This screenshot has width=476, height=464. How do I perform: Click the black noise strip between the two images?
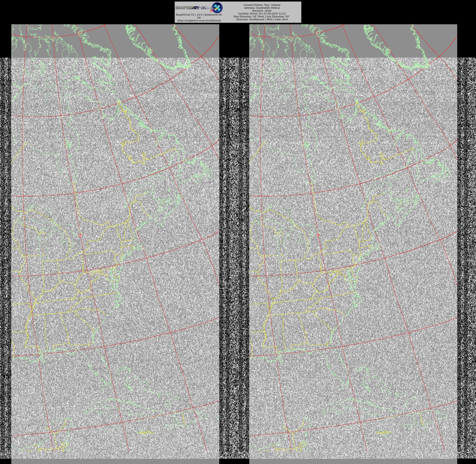coord(234,244)
